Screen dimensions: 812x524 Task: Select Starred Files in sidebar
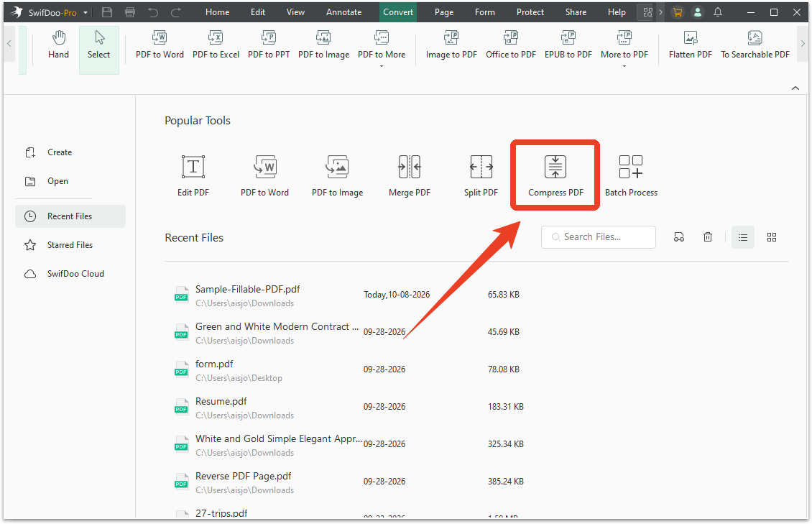click(70, 245)
